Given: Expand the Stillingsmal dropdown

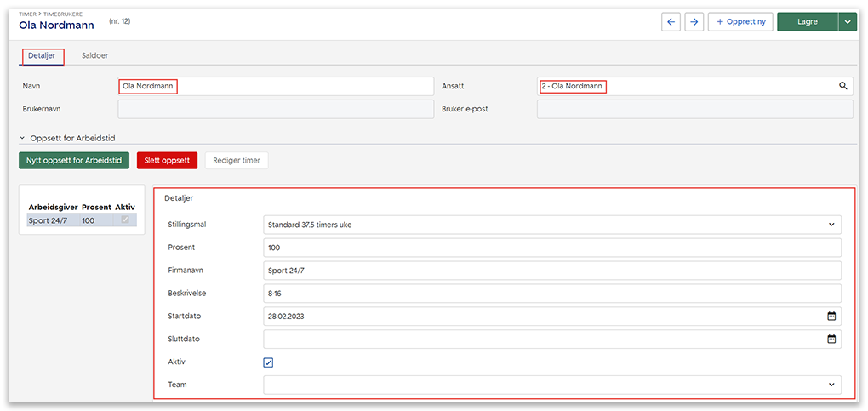Looking at the screenshot, I should coord(831,225).
